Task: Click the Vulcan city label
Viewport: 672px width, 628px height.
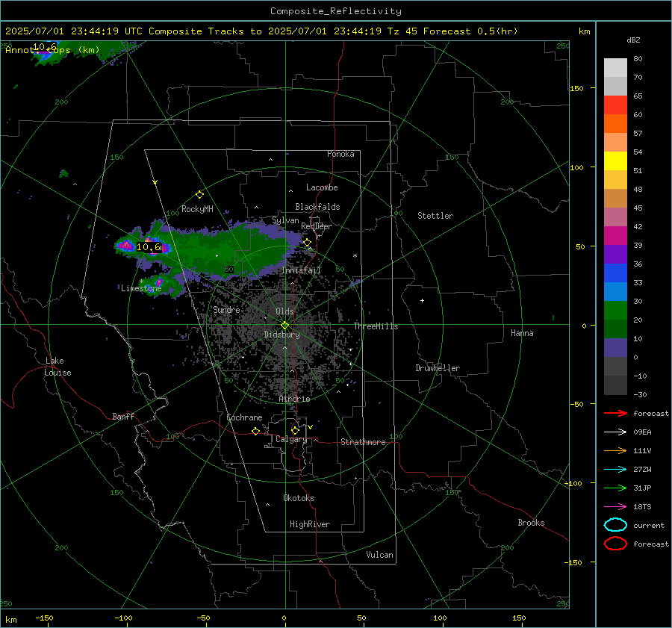Action: pyautogui.click(x=380, y=555)
